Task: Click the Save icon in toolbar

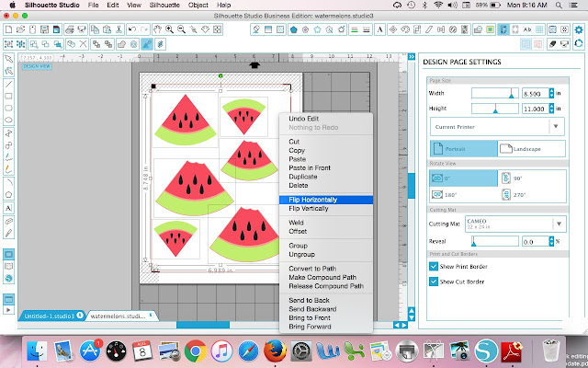Action: click(44, 29)
